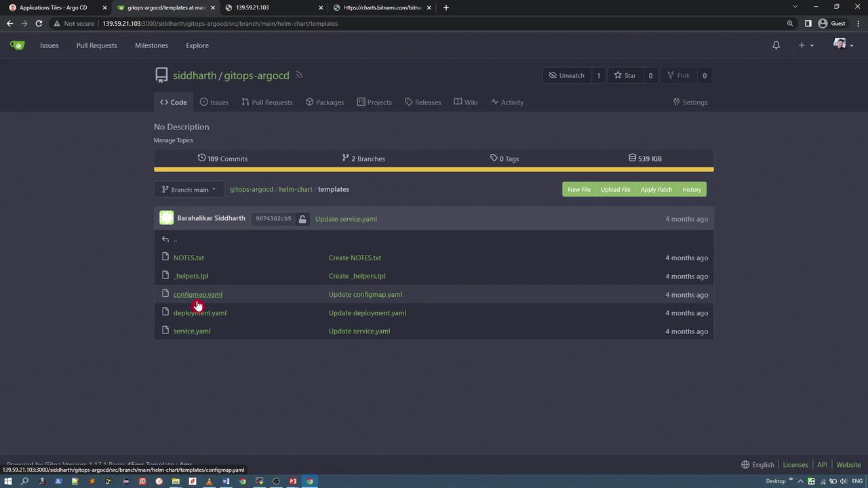The image size is (868, 488).
Task: Open the configmap.yaml file link
Action: click(197, 295)
